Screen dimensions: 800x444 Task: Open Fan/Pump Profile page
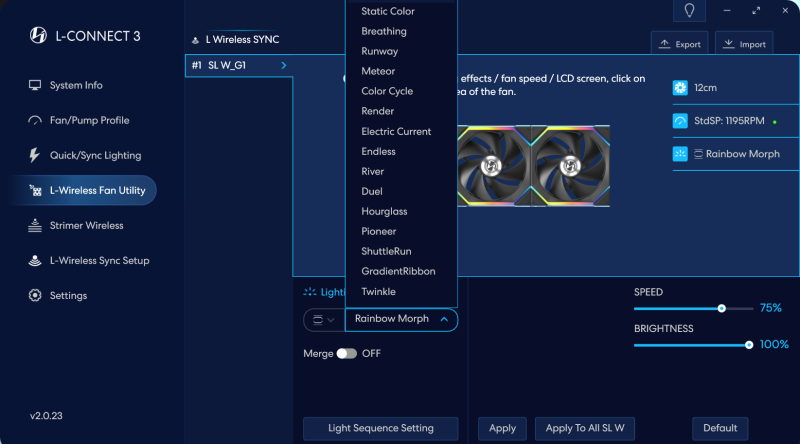pyautogui.click(x=89, y=120)
